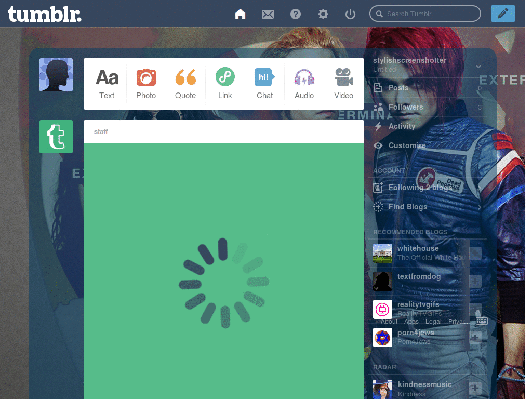
Task: Click the power log out icon
Action: point(350,14)
